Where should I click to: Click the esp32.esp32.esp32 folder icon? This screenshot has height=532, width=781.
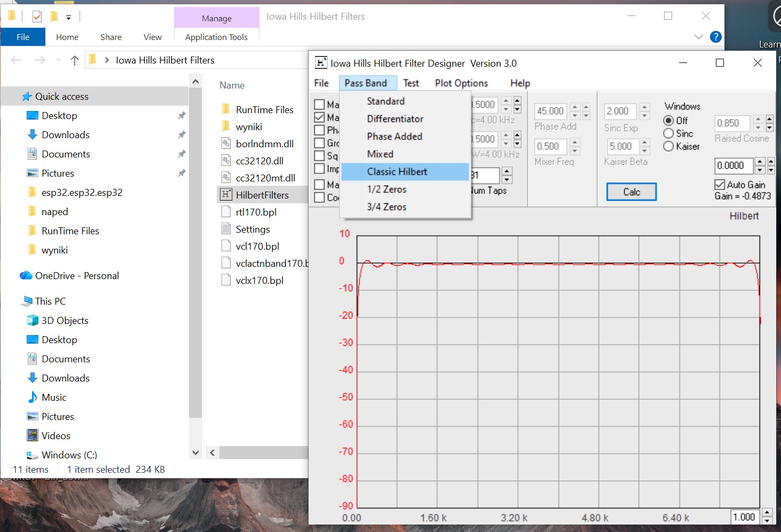pyautogui.click(x=33, y=193)
